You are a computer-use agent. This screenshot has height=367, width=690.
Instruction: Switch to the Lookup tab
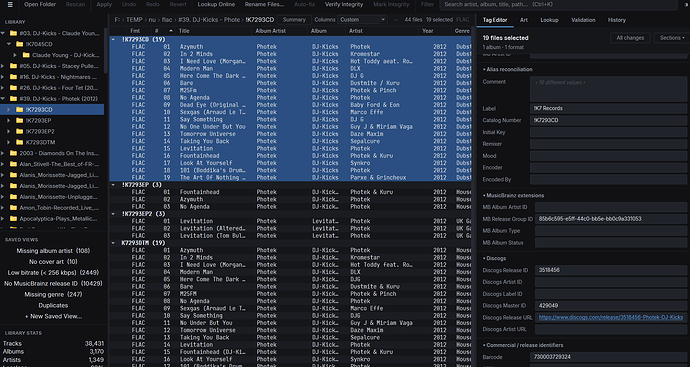(x=549, y=20)
